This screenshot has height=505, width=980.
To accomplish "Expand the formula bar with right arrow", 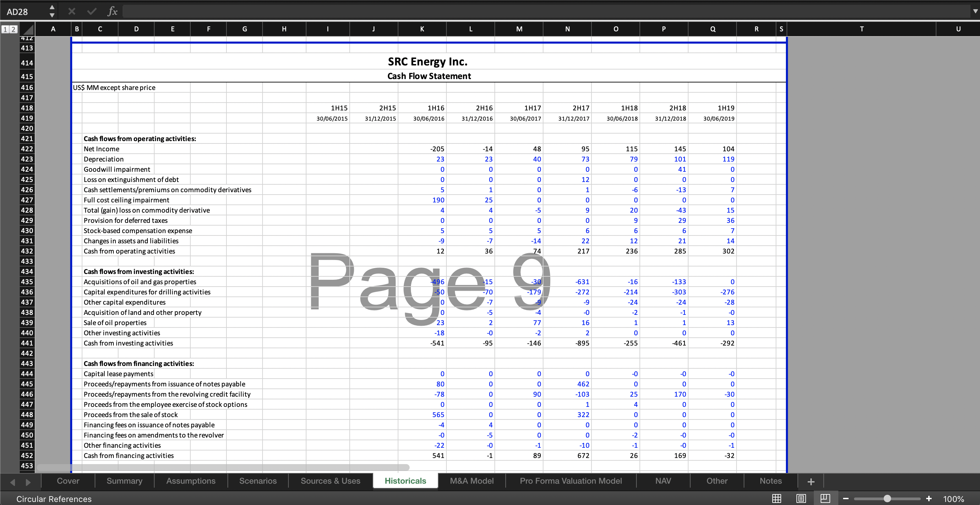I will [975, 12].
